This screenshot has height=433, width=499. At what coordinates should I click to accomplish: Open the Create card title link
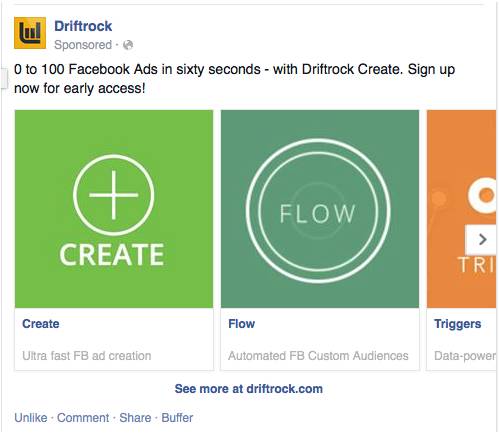(41, 324)
